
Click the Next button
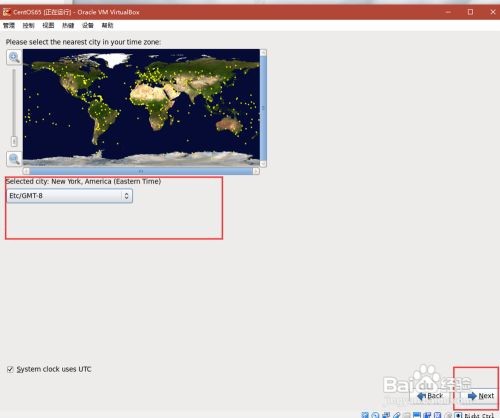coord(481,396)
